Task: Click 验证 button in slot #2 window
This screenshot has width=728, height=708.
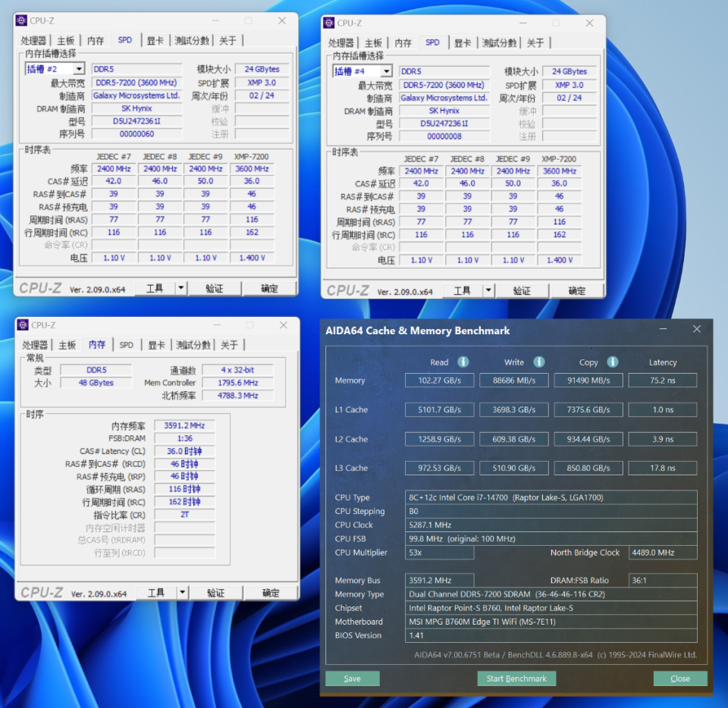Action: (215, 288)
